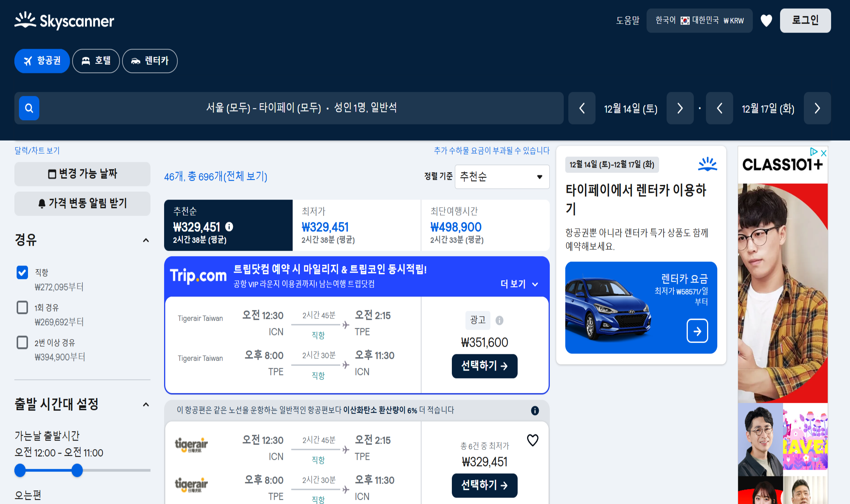
Task: Click left handle of 가는날 출발시간 slider
Action: tap(20, 470)
